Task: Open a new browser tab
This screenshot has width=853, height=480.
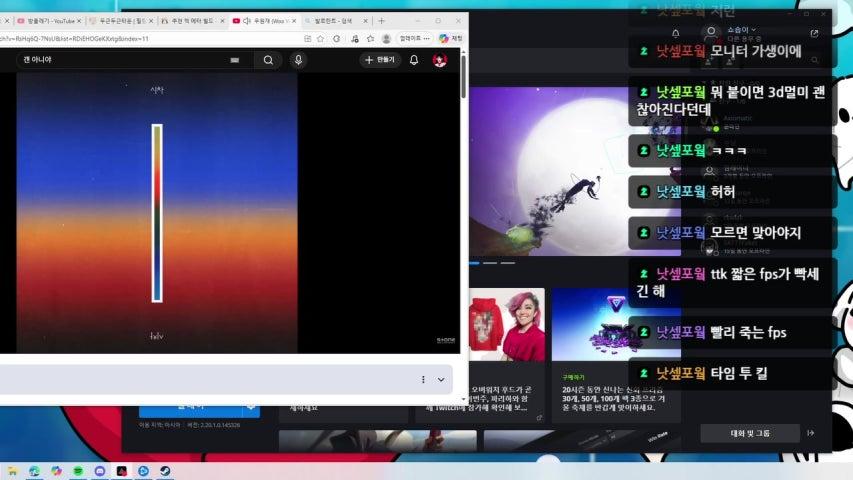Action: click(x=381, y=20)
